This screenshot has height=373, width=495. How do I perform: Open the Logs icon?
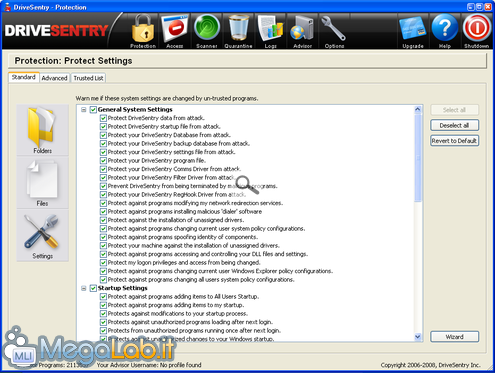pos(270,31)
